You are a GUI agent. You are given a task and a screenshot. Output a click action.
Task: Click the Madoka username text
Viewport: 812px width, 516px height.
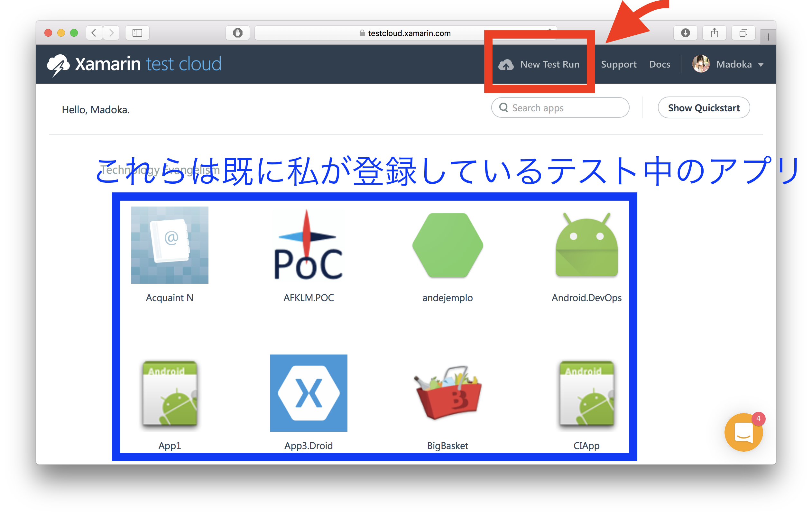[734, 64]
